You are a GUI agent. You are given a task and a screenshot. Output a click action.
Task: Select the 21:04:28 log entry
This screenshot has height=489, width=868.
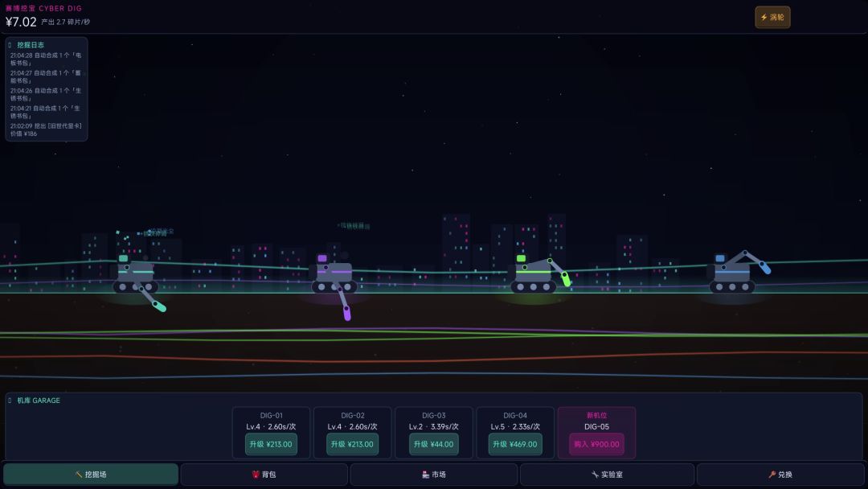[46, 60]
